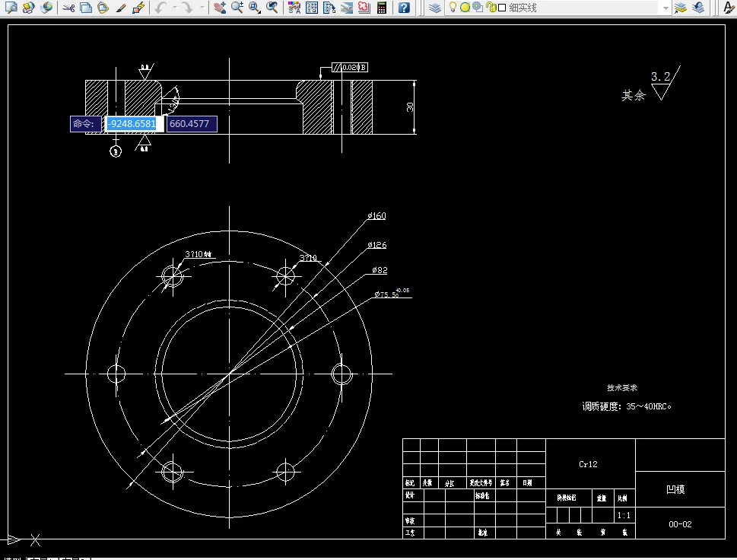Click the Undo arrow button
737x560 pixels.
tap(161, 8)
